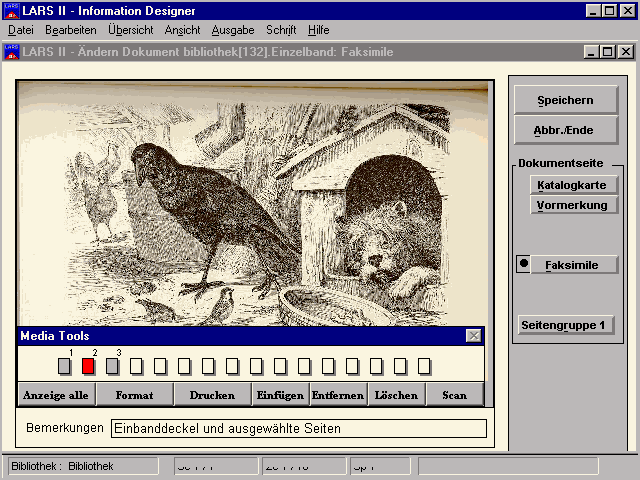The width and height of the screenshot is (640, 480).
Task: Print the page using Drucken
Action: tap(213, 395)
